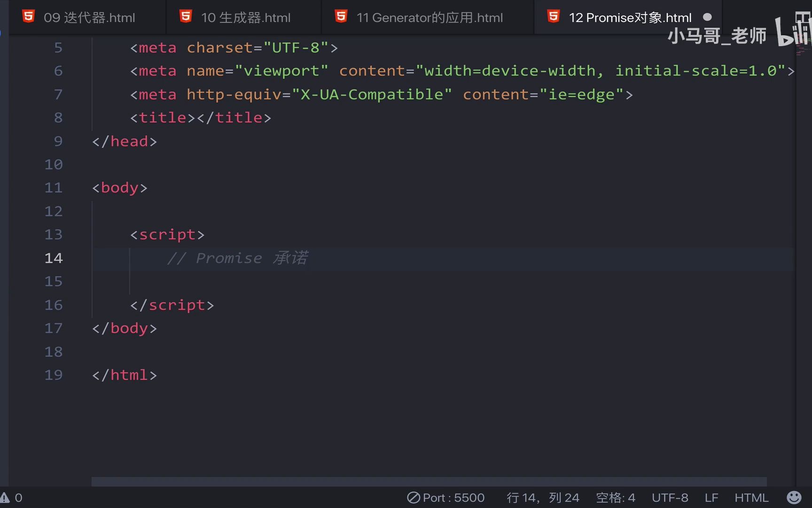Click the closing body tag on line 17
The height and width of the screenshot is (508, 812).
[x=125, y=328]
